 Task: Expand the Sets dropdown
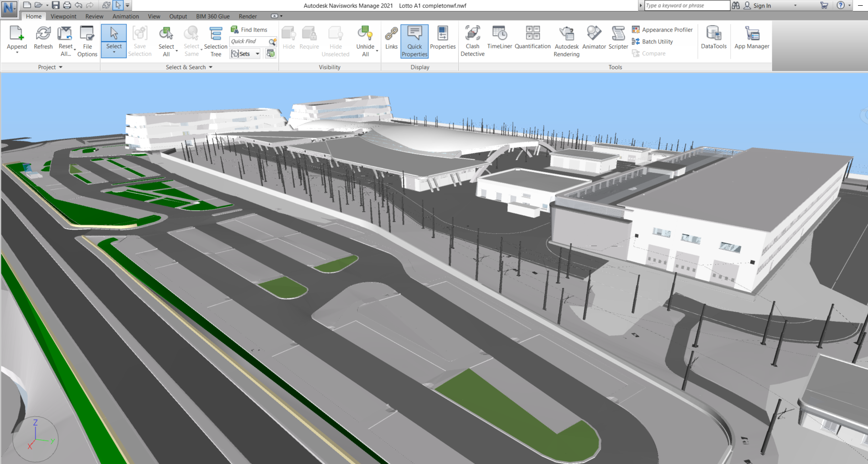[258, 54]
